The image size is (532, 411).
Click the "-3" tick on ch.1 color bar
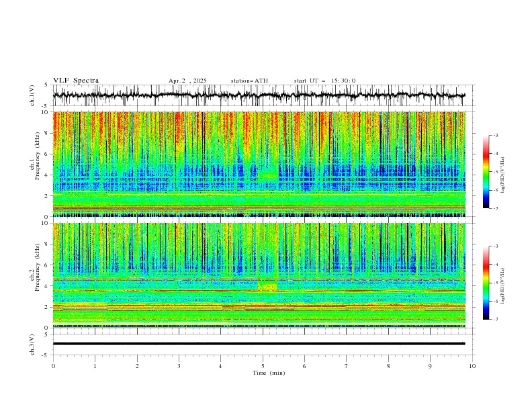click(x=495, y=135)
